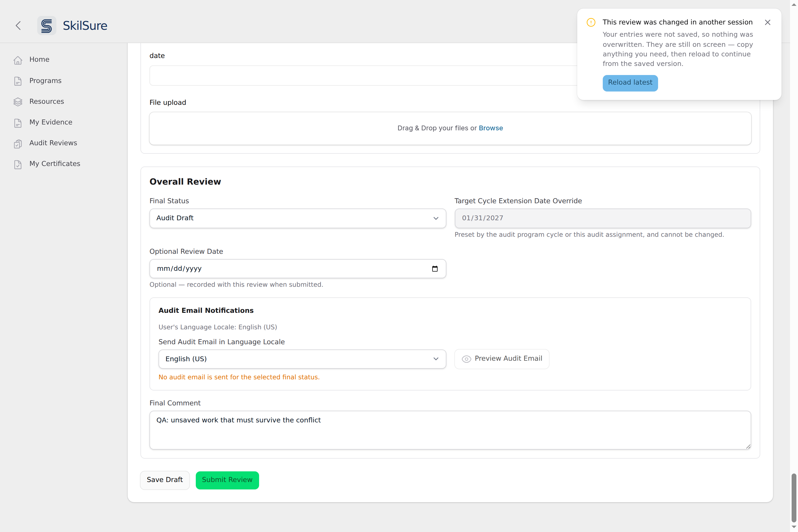
Task: Click the Resources layers icon
Action: [x=18, y=102]
